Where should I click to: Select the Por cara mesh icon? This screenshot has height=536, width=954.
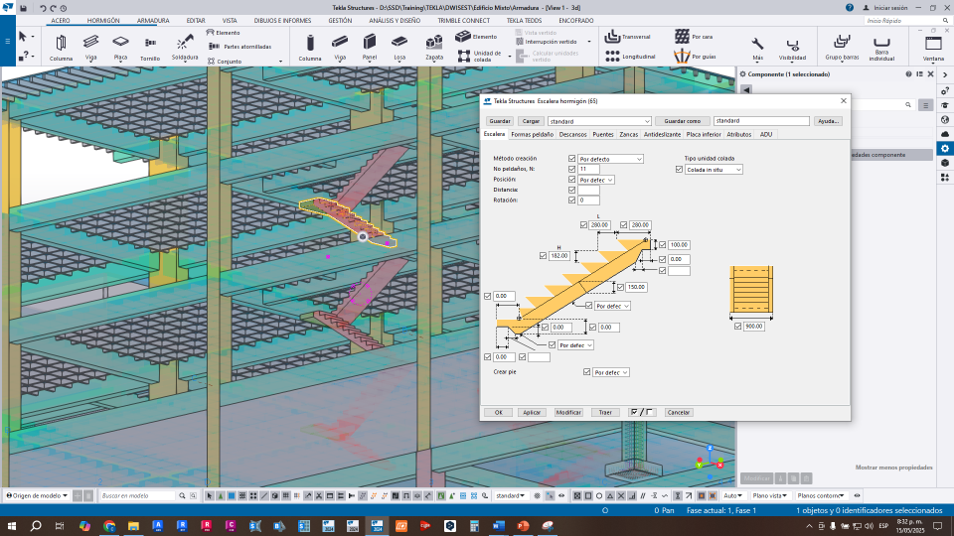coord(682,36)
